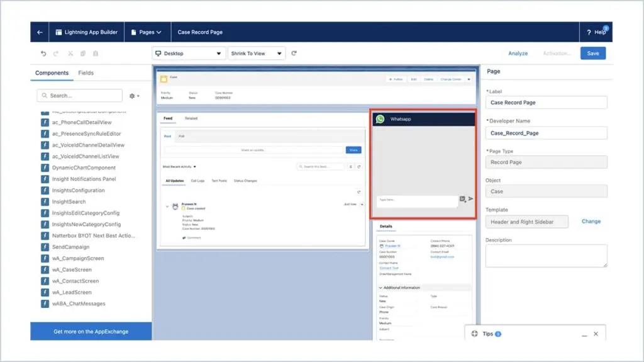Screen dimensions: 644x362
Task: Select InsightsNewCategoryConfig component icon
Action: pos(45,224)
